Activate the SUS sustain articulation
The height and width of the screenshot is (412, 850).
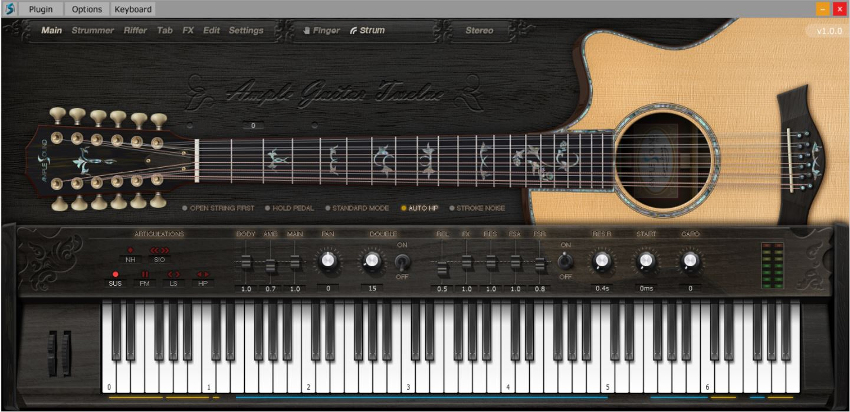(x=115, y=279)
